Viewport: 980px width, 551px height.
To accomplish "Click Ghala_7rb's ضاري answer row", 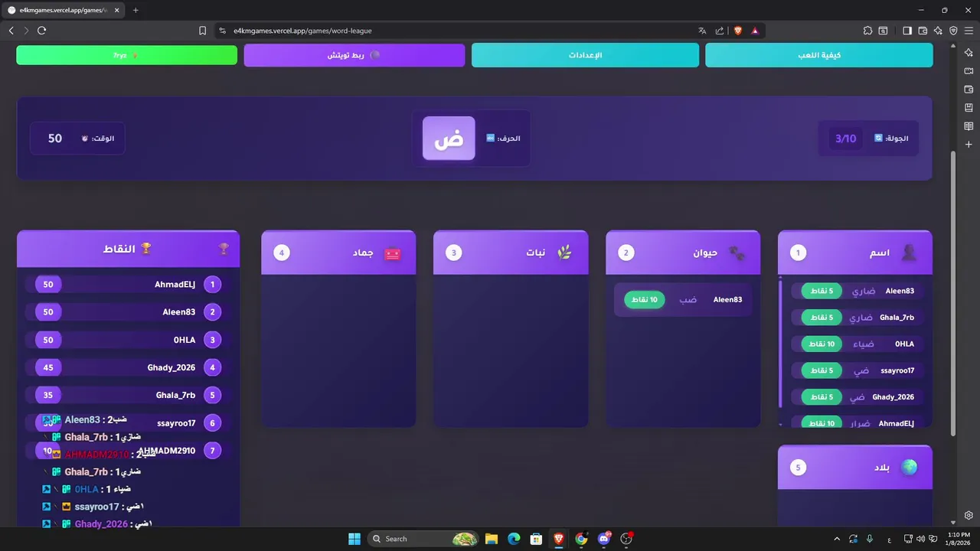I will [857, 318].
